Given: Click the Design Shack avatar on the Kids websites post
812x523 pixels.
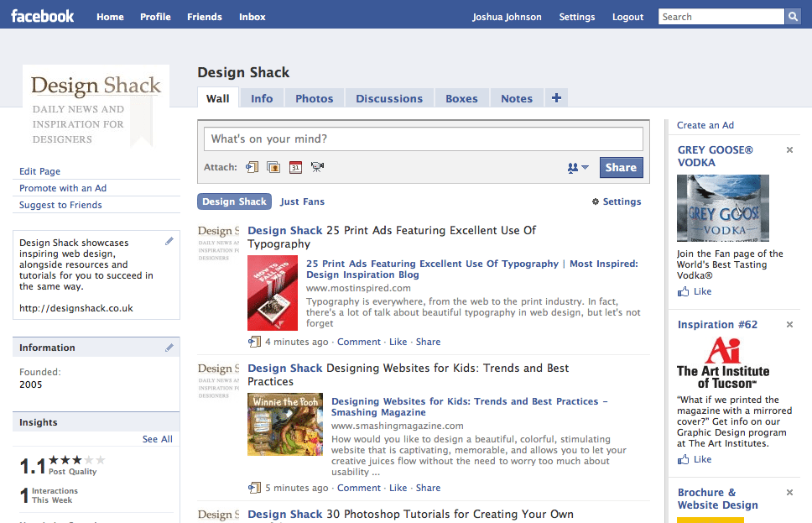Looking at the screenshot, I should point(219,380).
